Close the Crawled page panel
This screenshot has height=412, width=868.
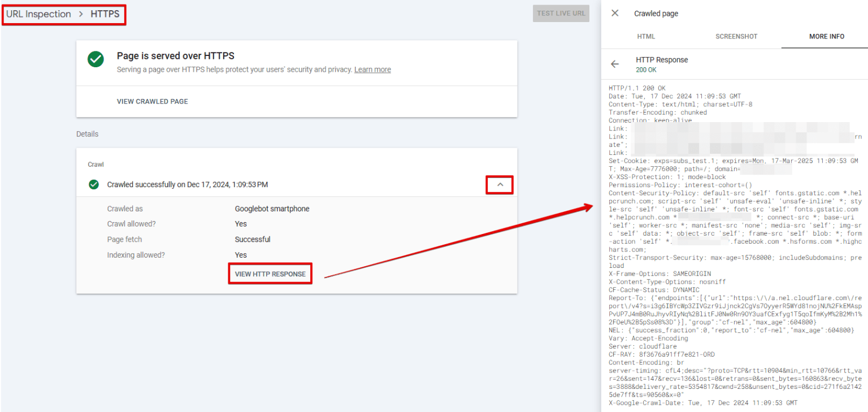[615, 13]
